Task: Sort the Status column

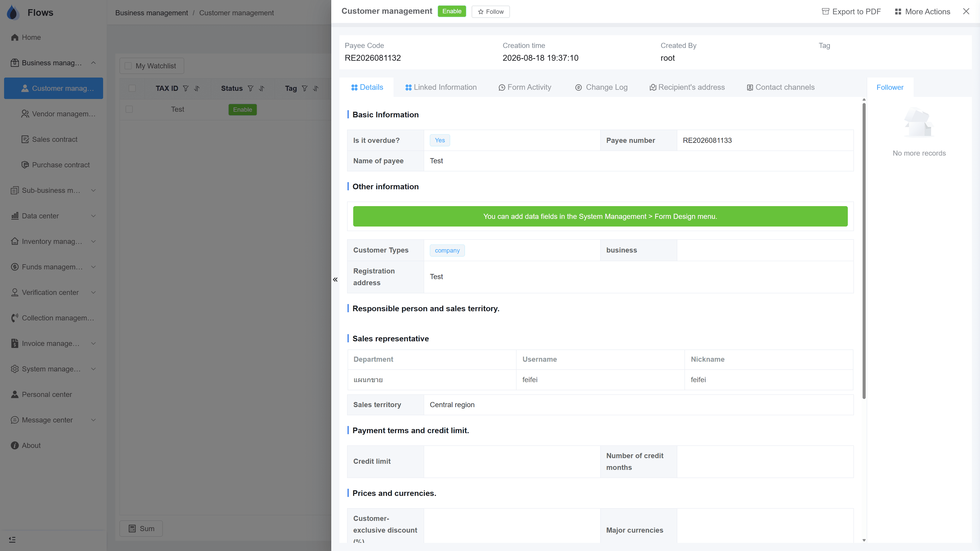Action: point(261,88)
